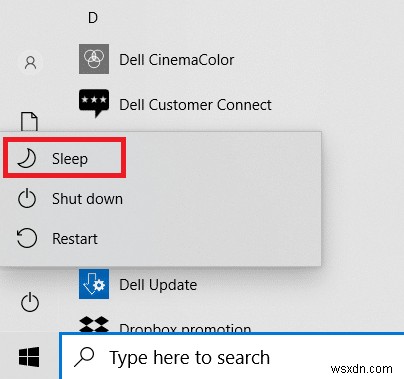Image resolution: width=404 pixels, height=379 pixels.
Task: Click the Windows Start button
Action: coord(29,357)
